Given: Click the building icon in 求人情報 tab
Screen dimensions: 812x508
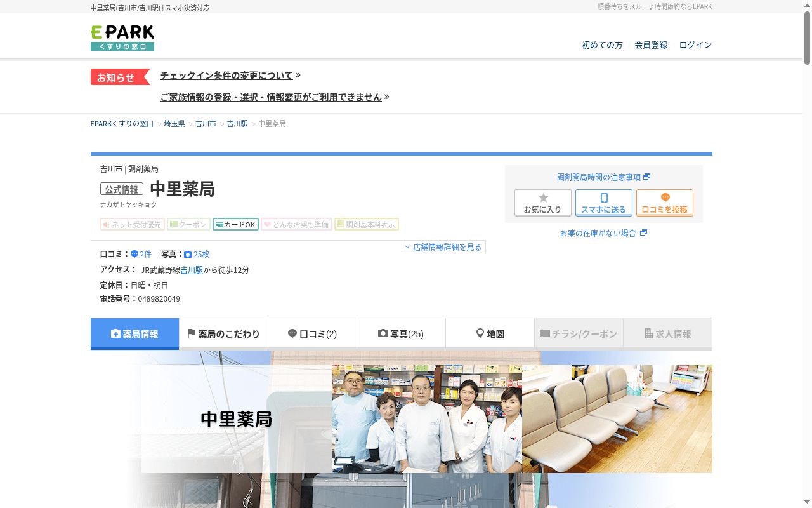Looking at the screenshot, I should [649, 333].
